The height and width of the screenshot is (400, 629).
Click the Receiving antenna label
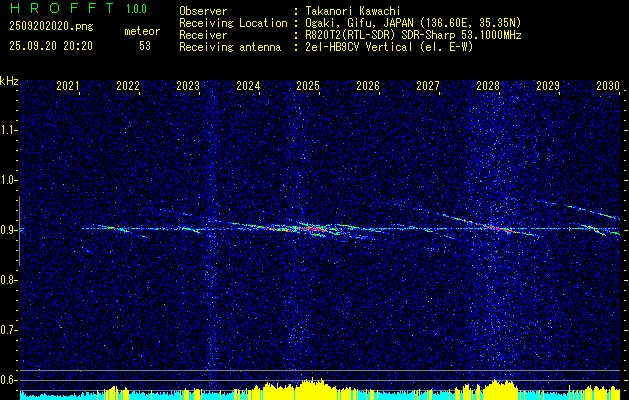click(x=230, y=47)
